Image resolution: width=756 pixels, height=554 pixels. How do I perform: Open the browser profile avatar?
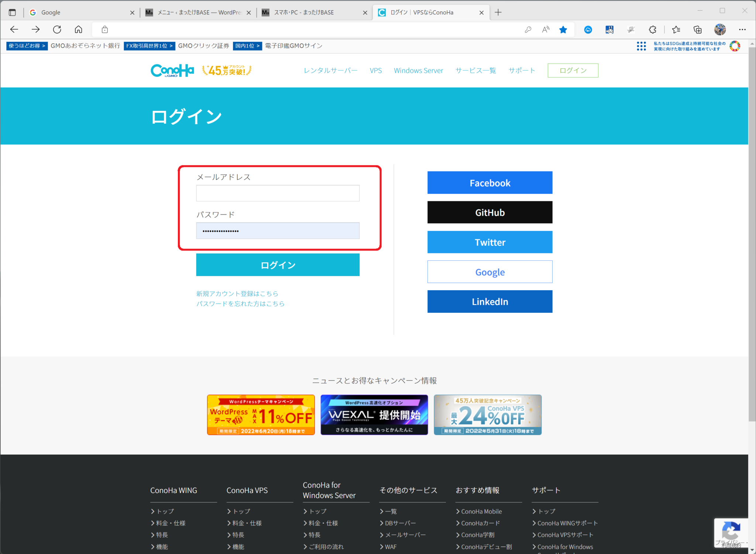[x=720, y=29]
